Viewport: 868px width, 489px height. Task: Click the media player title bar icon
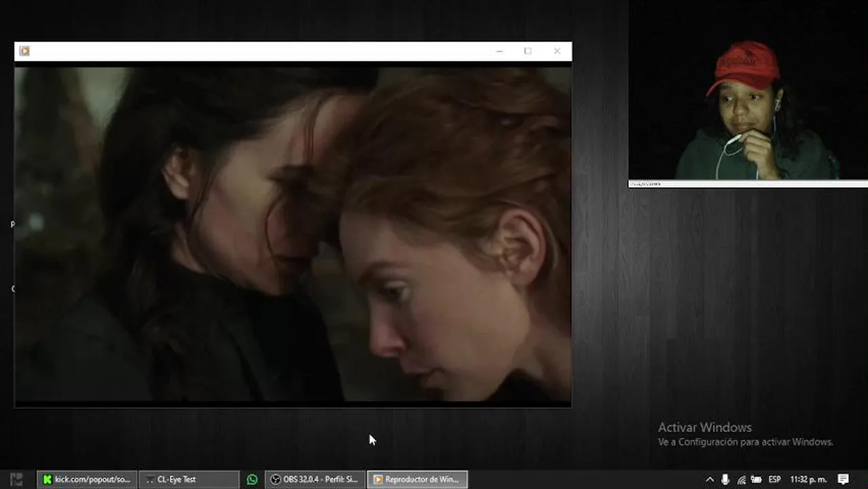coord(24,51)
